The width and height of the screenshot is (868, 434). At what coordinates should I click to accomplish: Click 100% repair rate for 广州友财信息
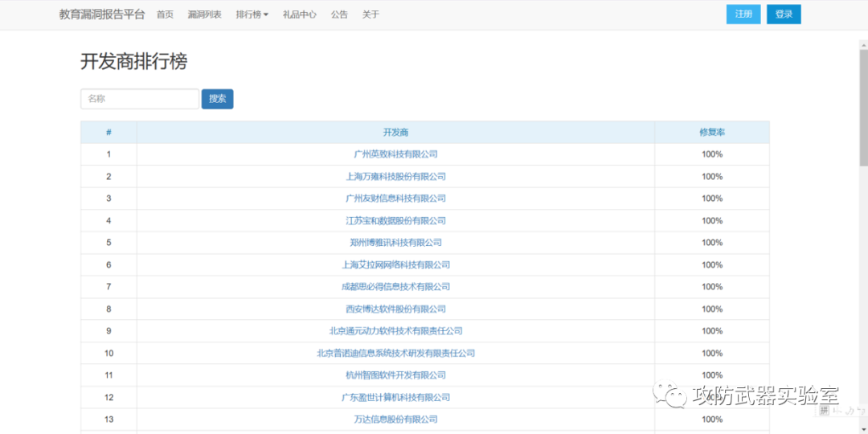tap(712, 199)
